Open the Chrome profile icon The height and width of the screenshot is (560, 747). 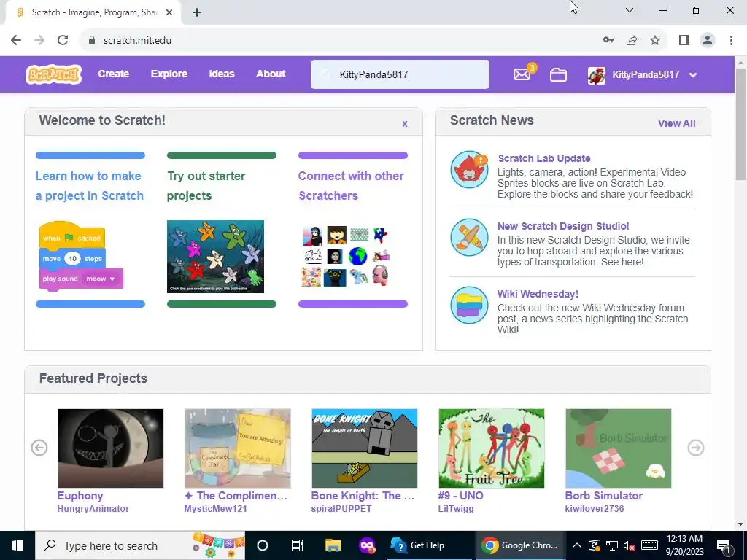[708, 41]
